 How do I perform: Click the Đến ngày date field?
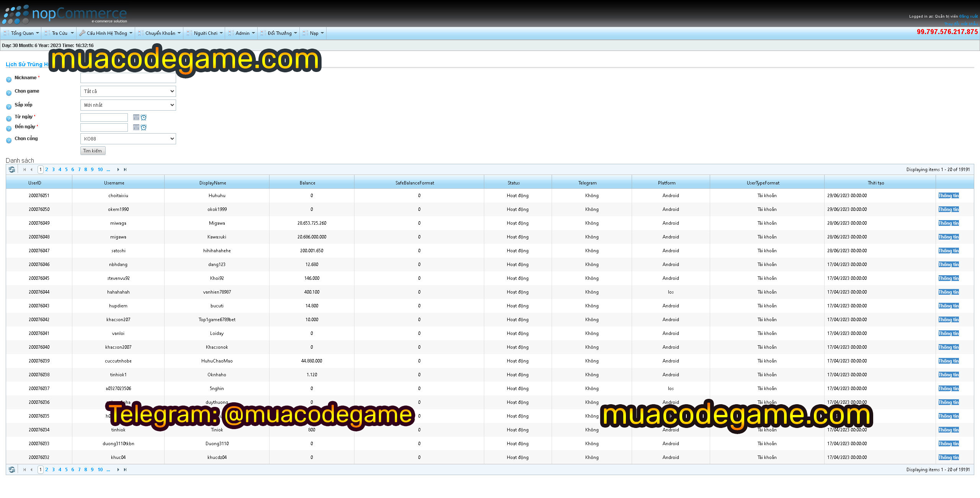tap(104, 127)
